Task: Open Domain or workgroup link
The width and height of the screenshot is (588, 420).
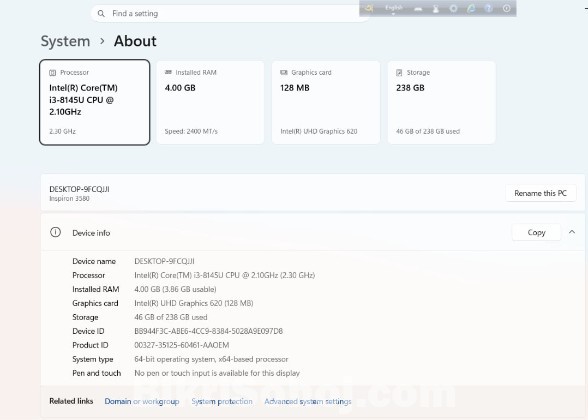Action: point(142,401)
